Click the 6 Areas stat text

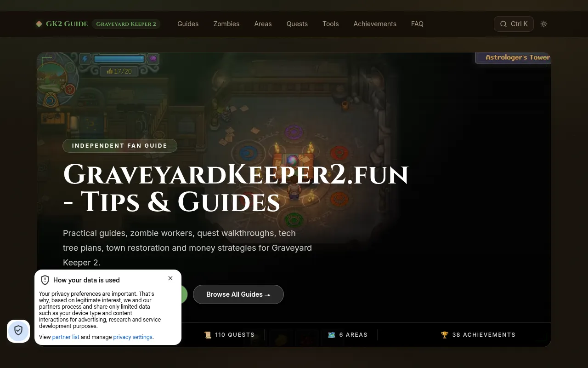point(353,335)
